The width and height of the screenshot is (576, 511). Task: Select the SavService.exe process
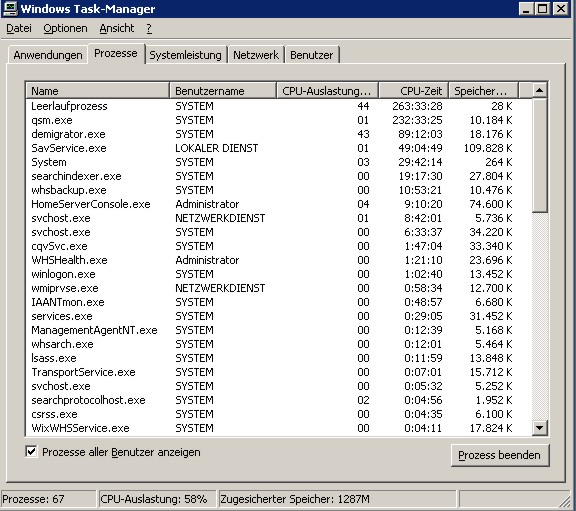278,148
